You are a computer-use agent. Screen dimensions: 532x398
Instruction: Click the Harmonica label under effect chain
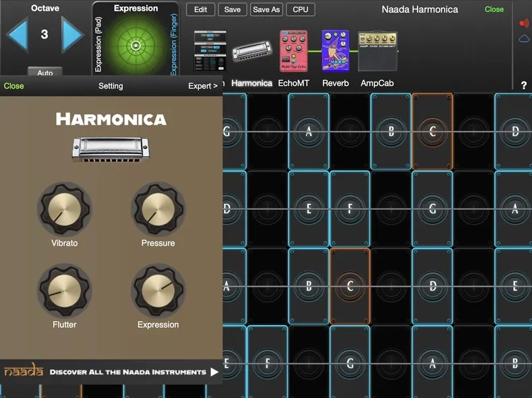click(x=252, y=83)
